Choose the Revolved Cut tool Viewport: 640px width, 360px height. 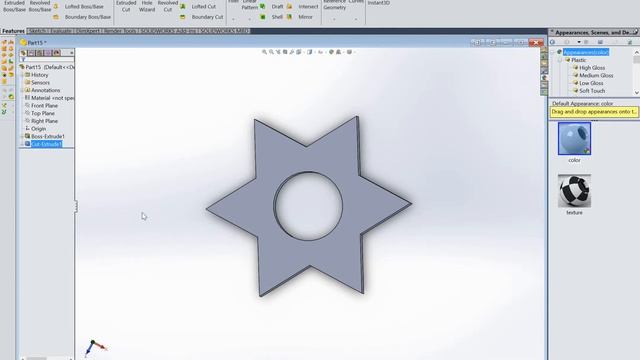[x=168, y=6]
